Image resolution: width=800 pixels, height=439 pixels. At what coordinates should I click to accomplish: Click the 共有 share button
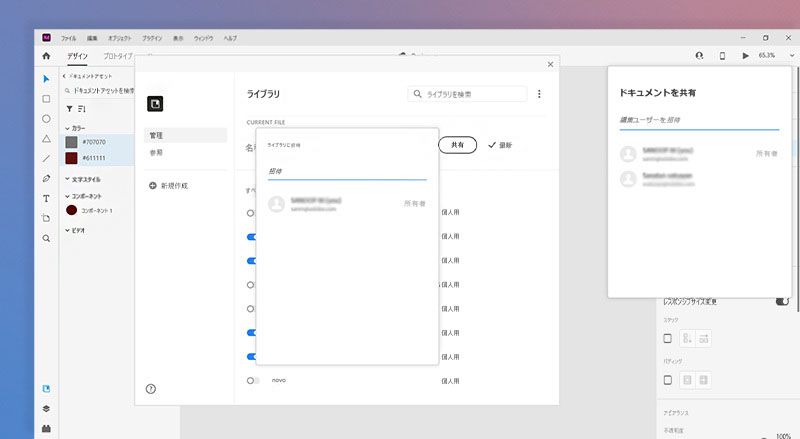458,145
